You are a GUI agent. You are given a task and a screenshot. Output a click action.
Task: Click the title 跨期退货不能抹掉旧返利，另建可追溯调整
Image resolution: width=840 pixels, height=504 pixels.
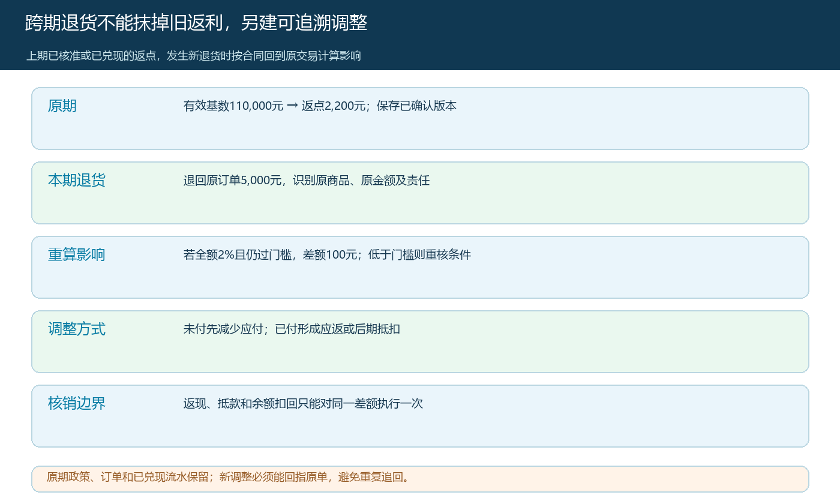coord(196,23)
